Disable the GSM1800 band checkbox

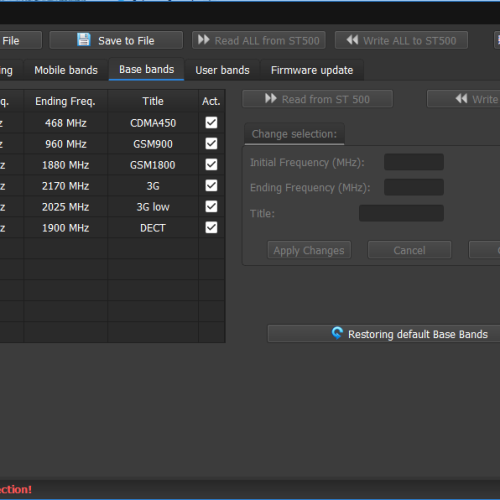pyautogui.click(x=211, y=165)
